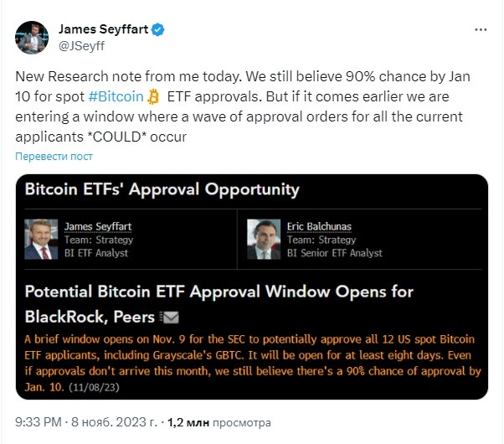
Task: Click the BI Senior ETF Analyst label
Action: click(335, 253)
